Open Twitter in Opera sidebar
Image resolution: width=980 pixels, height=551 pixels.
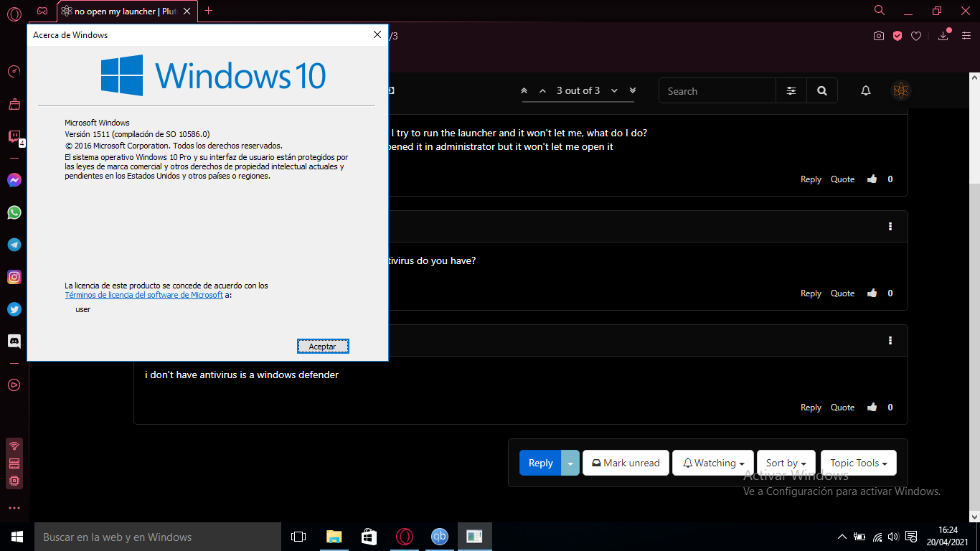(14, 309)
